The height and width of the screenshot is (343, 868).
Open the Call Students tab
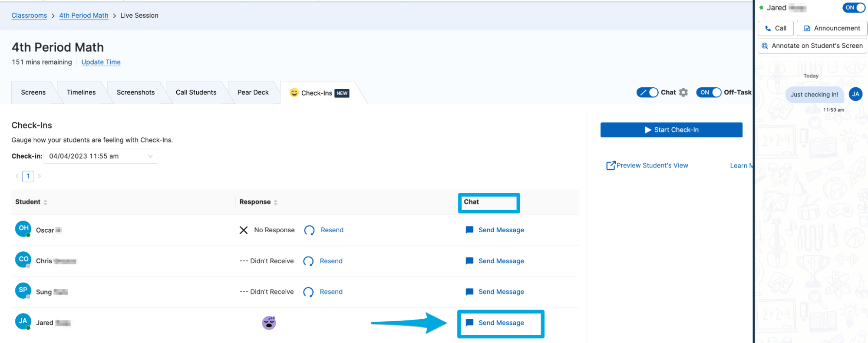click(196, 92)
